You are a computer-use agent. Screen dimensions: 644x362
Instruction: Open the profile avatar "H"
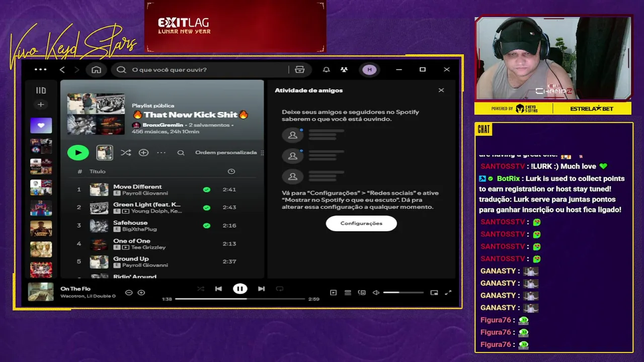point(369,69)
